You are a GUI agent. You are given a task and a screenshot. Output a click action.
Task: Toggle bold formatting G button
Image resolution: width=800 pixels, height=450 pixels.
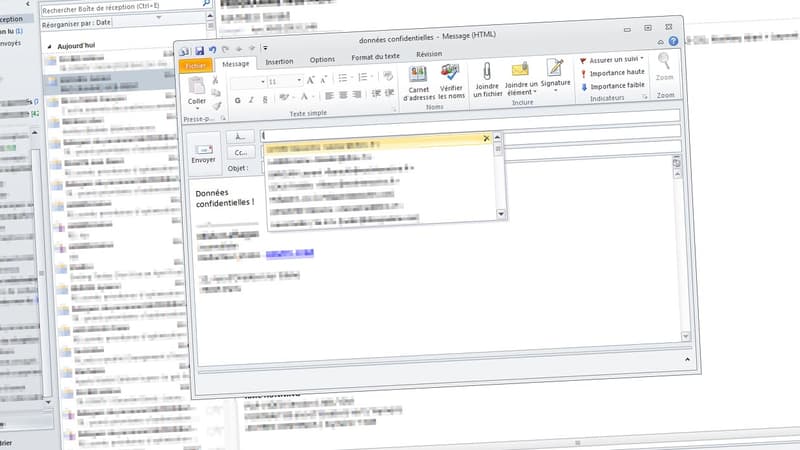pyautogui.click(x=237, y=101)
